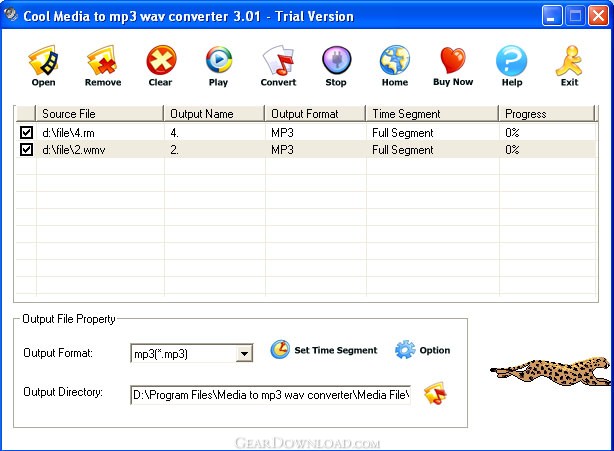The image size is (614, 451).
Task: Select the source file d:\file\4.rm
Action: click(69, 133)
